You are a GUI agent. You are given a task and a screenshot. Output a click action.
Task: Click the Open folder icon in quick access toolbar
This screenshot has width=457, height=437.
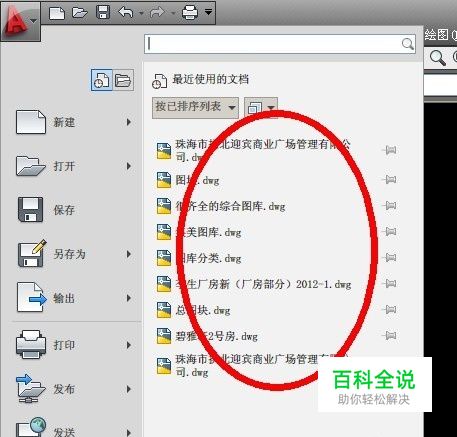coord(80,13)
